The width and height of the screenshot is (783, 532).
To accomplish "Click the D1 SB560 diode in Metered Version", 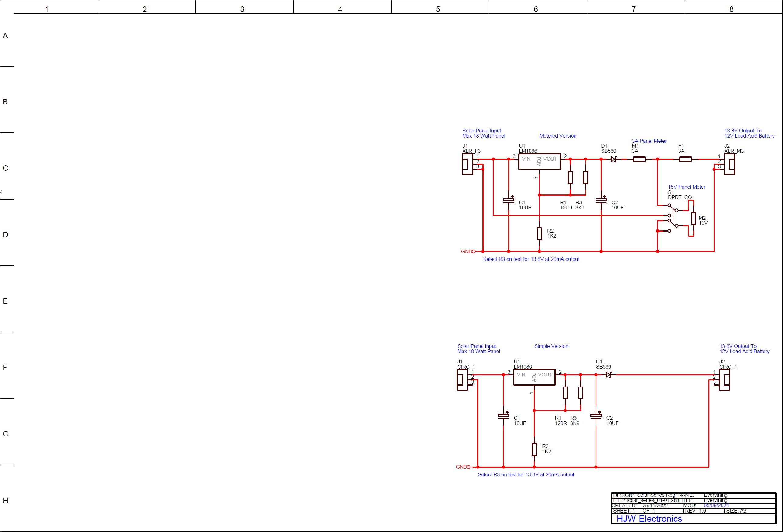I will pos(613,159).
